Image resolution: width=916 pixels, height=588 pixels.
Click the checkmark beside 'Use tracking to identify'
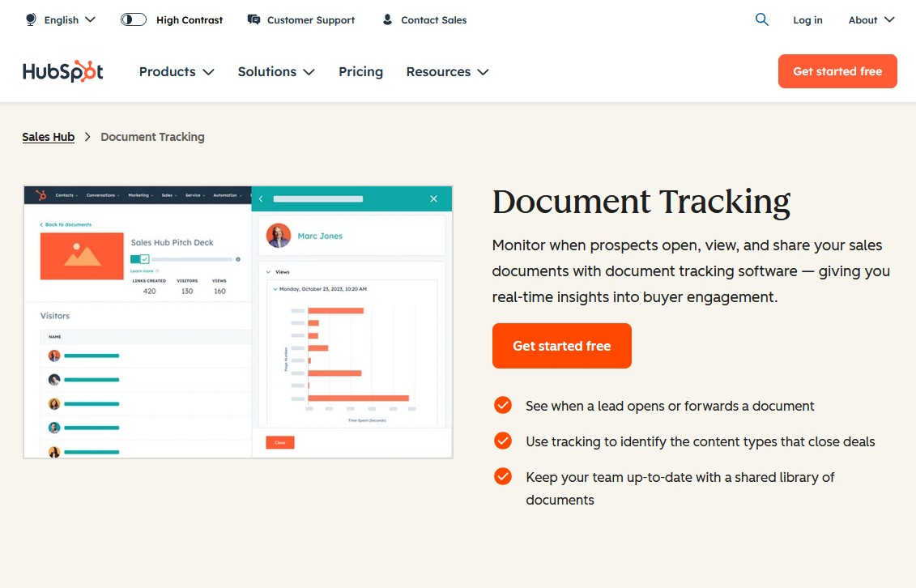(502, 441)
